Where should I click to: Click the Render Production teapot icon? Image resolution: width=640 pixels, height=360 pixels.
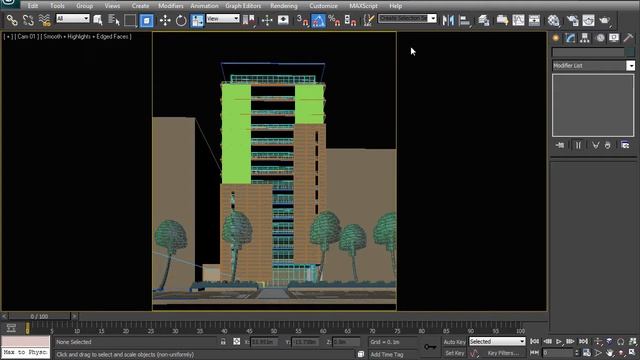(x=604, y=20)
